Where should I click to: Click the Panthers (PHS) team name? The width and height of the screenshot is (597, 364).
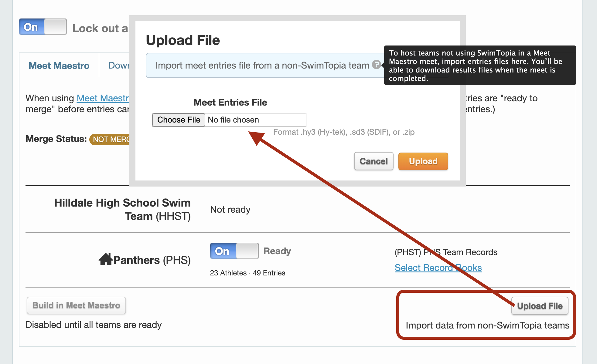[152, 260]
